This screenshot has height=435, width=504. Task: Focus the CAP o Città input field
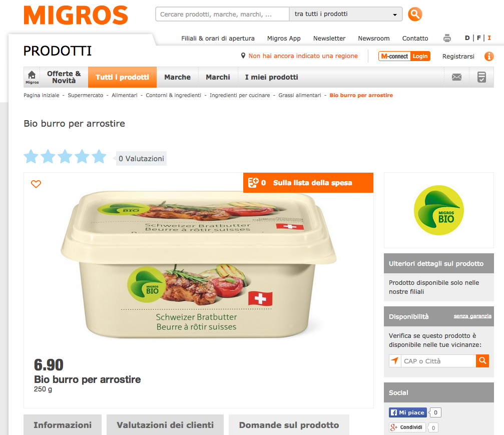438,361
